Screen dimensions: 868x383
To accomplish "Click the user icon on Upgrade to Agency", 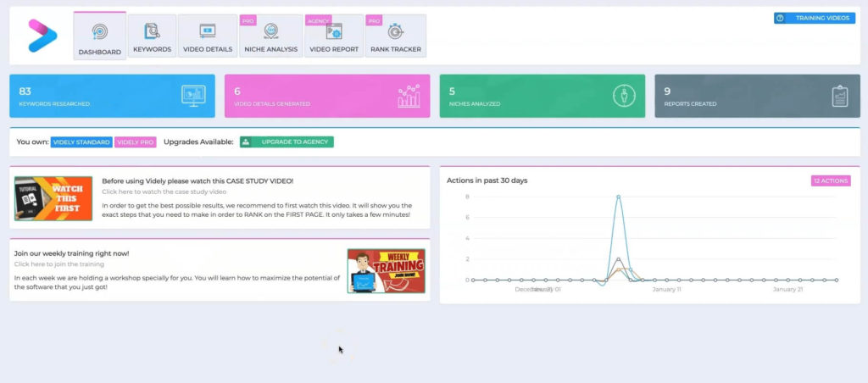I will pos(246,142).
